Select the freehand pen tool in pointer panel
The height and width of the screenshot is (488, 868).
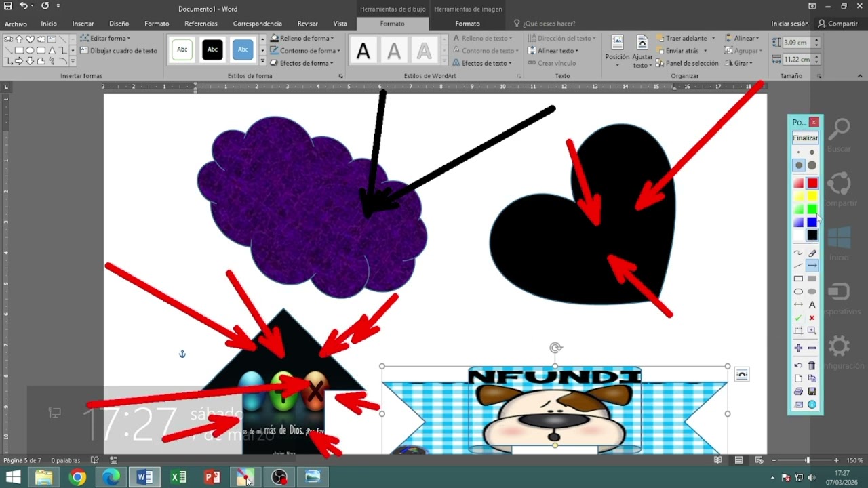pyautogui.click(x=798, y=253)
